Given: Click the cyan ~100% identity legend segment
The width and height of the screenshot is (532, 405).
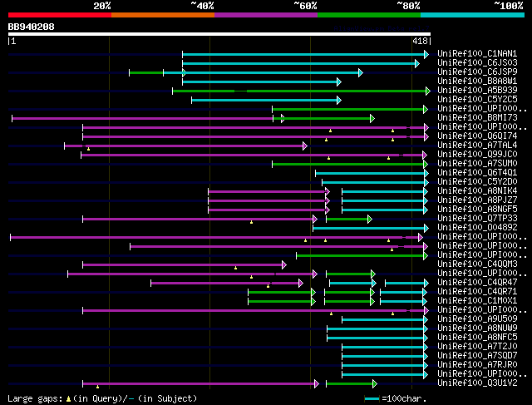Looking at the screenshot, I should pyautogui.click(x=472, y=15).
